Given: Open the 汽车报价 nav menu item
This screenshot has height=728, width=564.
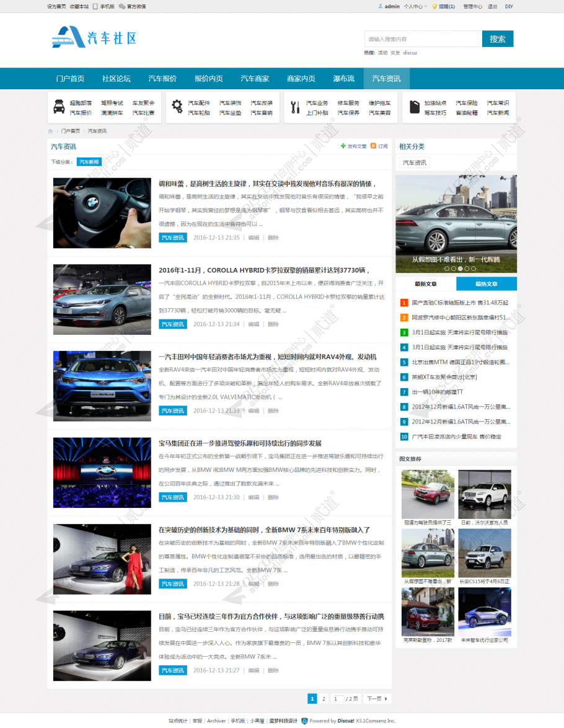Looking at the screenshot, I should 162,79.
